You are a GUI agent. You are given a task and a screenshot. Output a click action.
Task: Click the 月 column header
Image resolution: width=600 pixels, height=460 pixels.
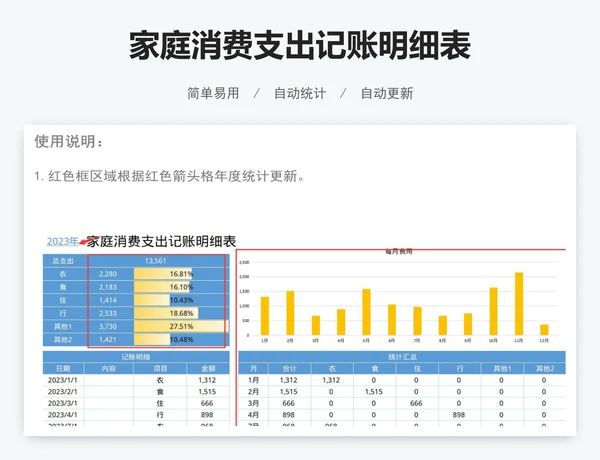[253, 369]
